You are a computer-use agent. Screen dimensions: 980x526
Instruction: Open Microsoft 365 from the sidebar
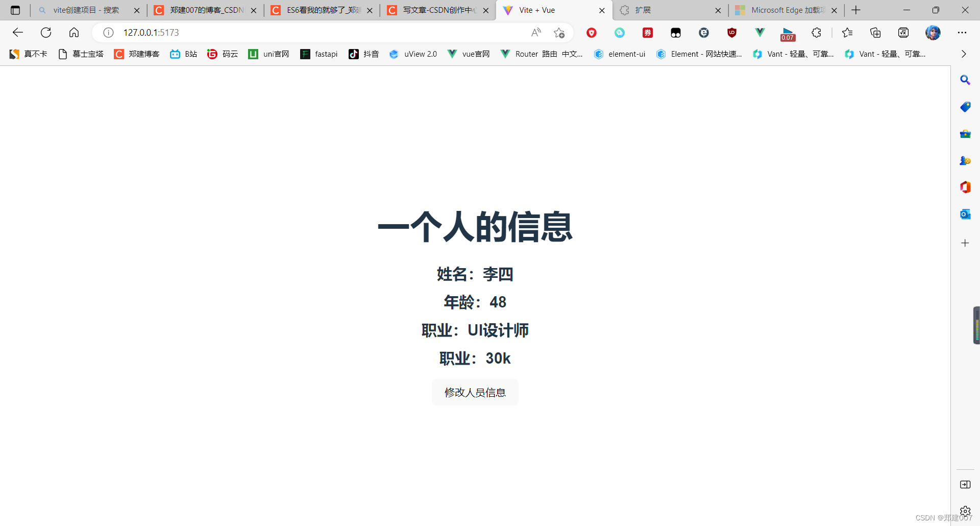click(x=965, y=187)
